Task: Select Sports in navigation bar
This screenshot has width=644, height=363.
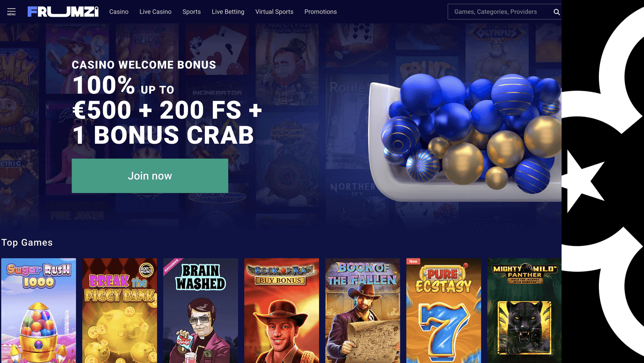Action: click(192, 12)
